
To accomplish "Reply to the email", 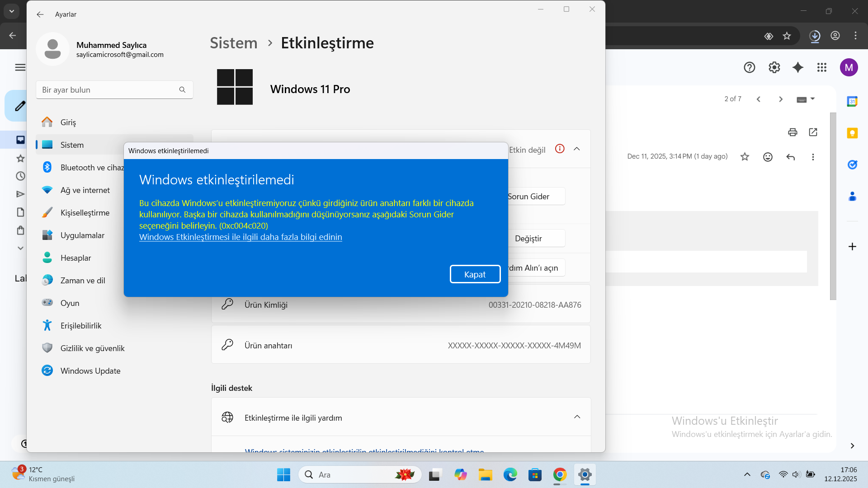I will pos(790,157).
